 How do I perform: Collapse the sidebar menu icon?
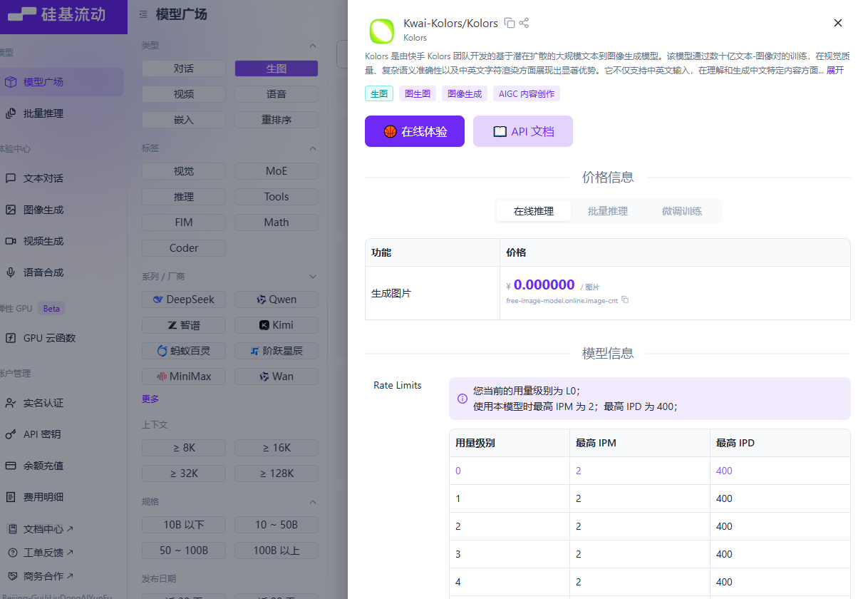tap(143, 14)
